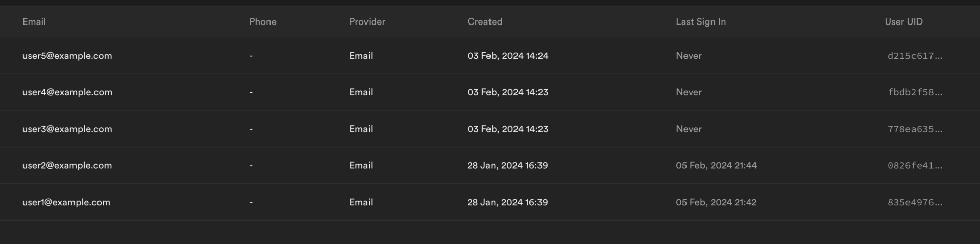Screen dimensions: 980x244
Task: Select the user2@example.com row email
Action: pos(67,166)
